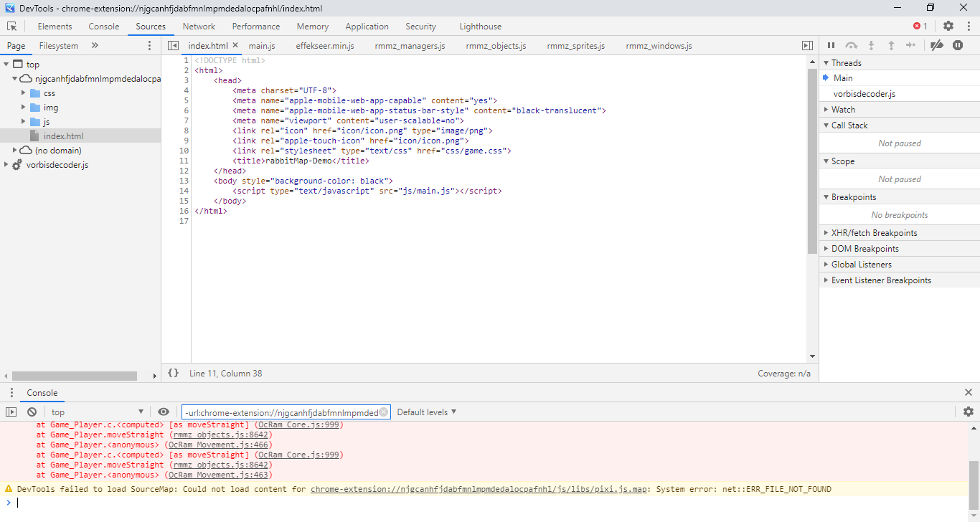
Task: Open console settings gear
Action: pyautogui.click(x=969, y=412)
